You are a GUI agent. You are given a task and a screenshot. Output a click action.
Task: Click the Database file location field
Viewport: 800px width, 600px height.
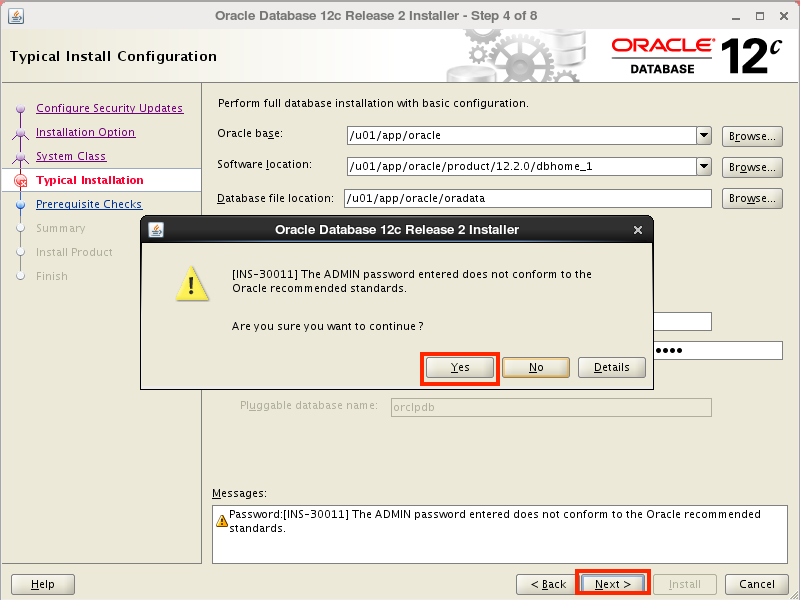528,198
